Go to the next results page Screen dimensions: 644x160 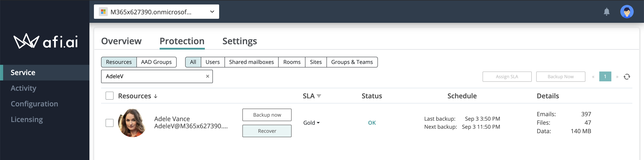pos(617,77)
